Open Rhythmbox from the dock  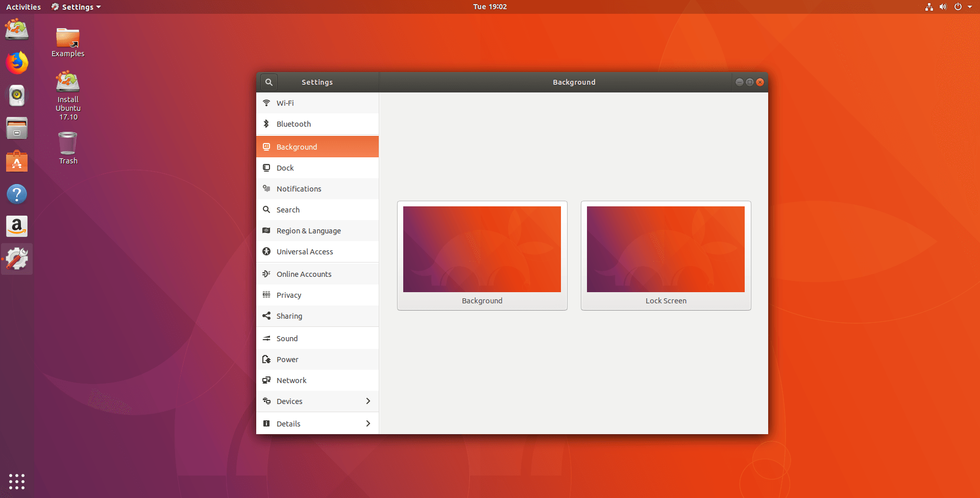tap(17, 96)
